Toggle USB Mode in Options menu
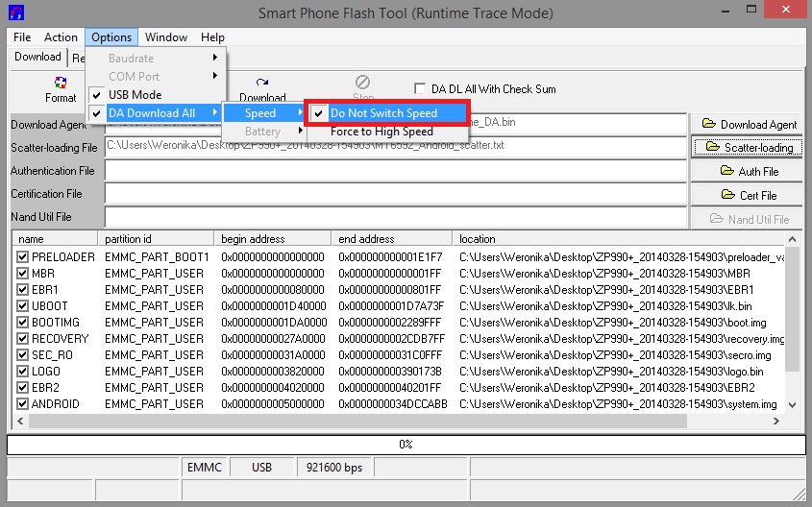This screenshot has height=507, width=812. click(135, 95)
